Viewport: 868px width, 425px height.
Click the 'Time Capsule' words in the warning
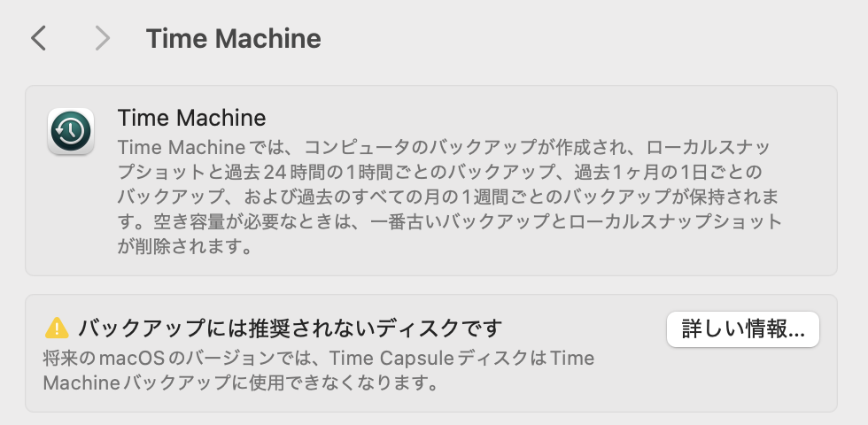(x=391, y=358)
